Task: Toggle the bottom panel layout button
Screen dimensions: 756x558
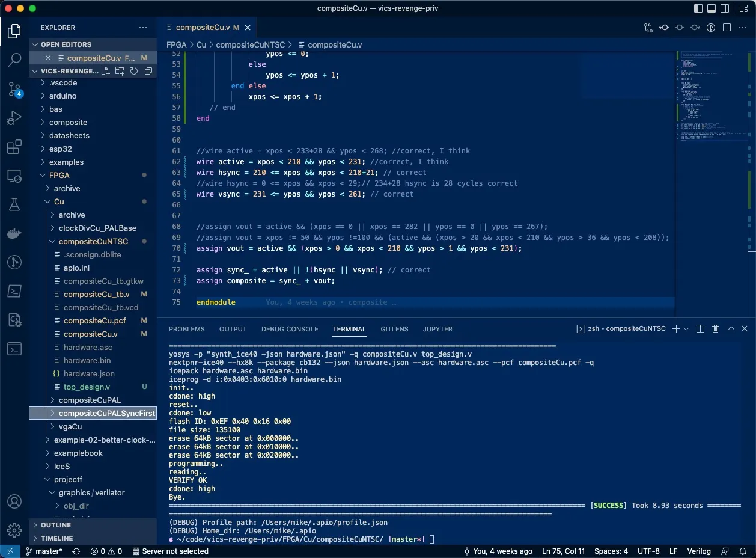Action: coord(712,8)
